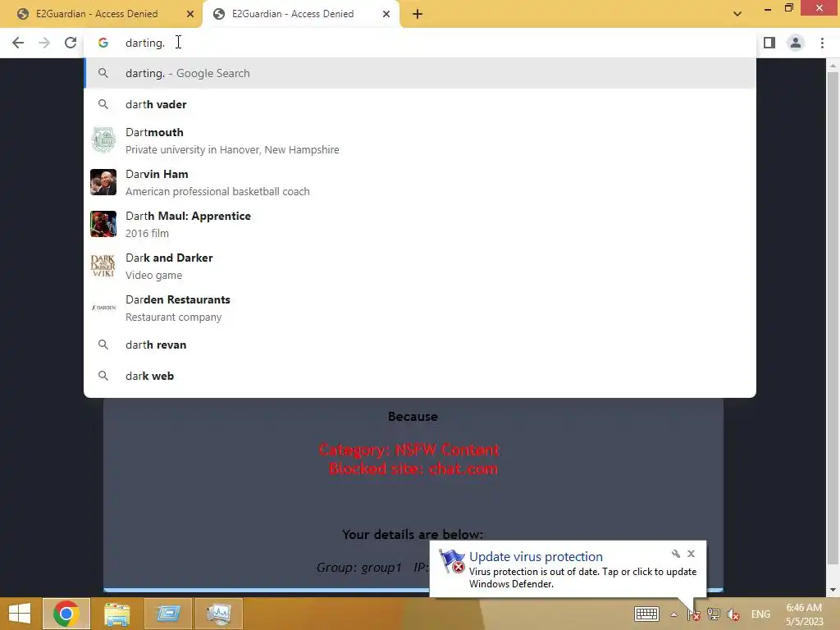Image resolution: width=840 pixels, height=630 pixels.
Task: Click the 'Group: group1' text
Action: click(x=359, y=568)
